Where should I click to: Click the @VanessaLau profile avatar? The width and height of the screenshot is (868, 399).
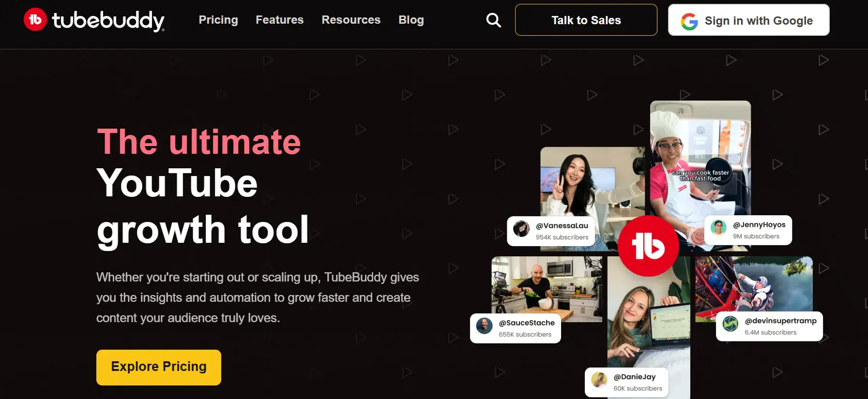[521, 229]
